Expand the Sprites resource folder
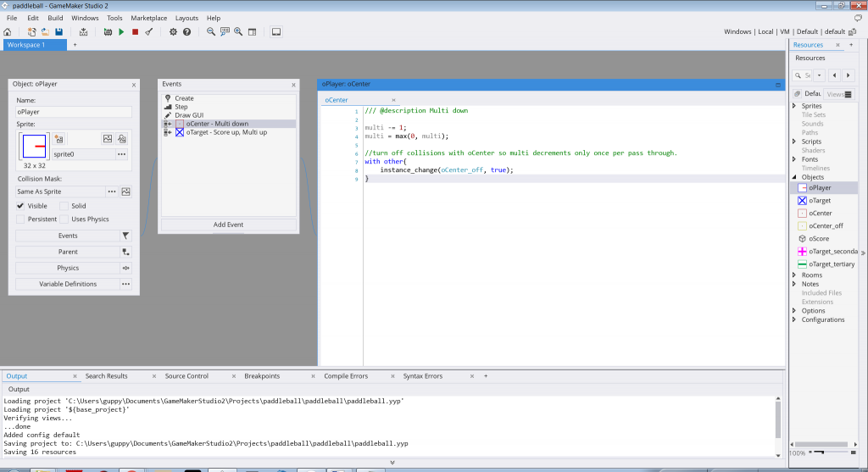The width and height of the screenshot is (868, 472). (794, 106)
